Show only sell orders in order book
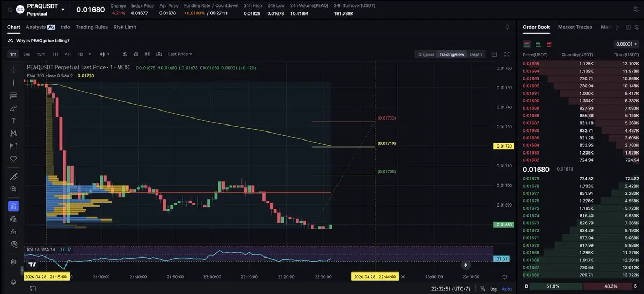This screenshot has width=644, height=294. pyautogui.click(x=548, y=44)
